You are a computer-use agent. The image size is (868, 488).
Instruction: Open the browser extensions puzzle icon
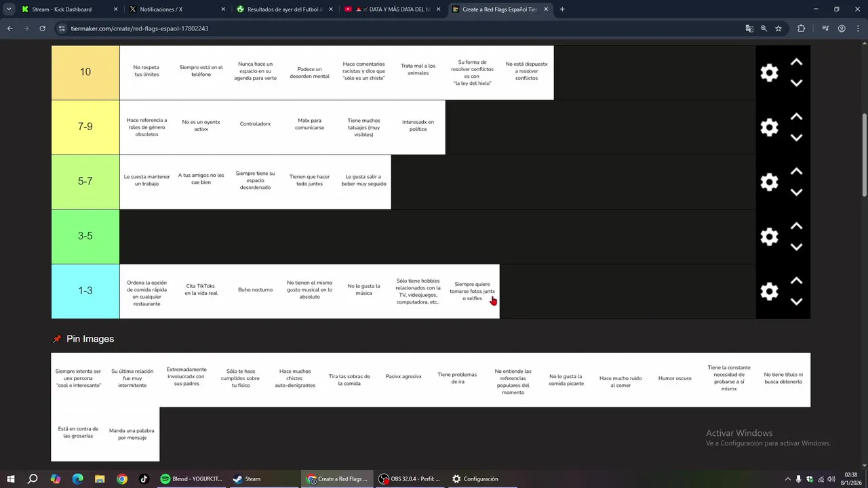pos(801,28)
